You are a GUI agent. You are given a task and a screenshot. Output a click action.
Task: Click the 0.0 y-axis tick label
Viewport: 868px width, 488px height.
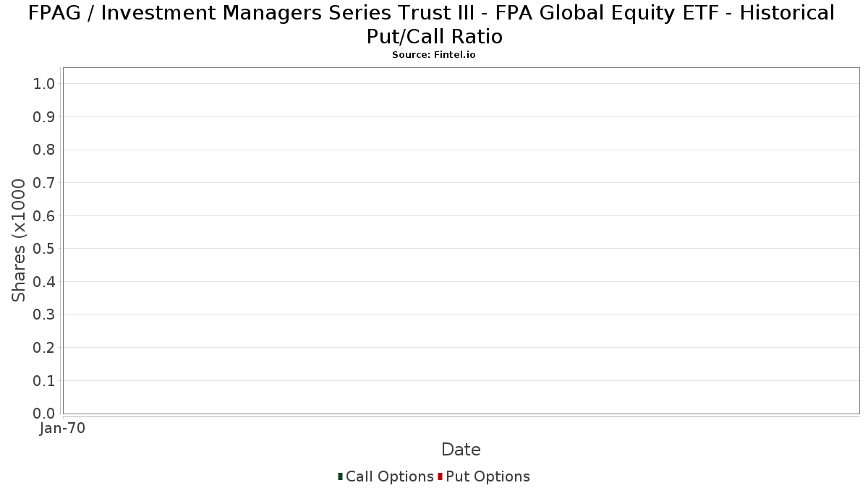pyautogui.click(x=44, y=414)
